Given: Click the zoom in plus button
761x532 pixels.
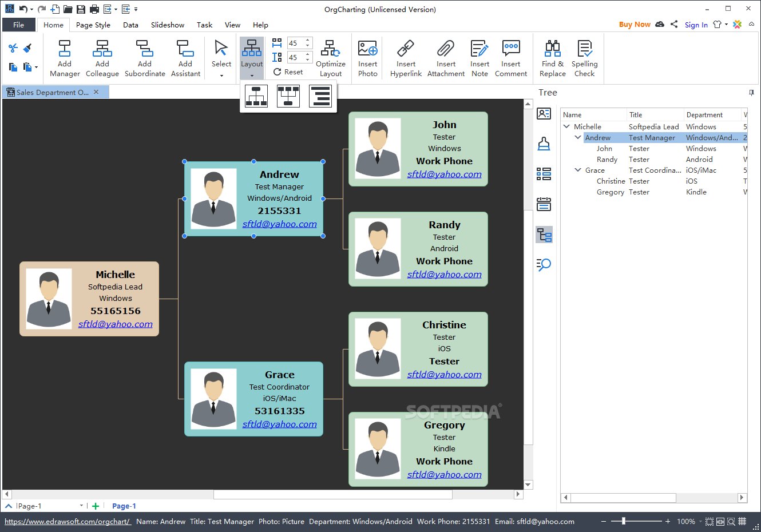Looking at the screenshot, I should (668, 521).
